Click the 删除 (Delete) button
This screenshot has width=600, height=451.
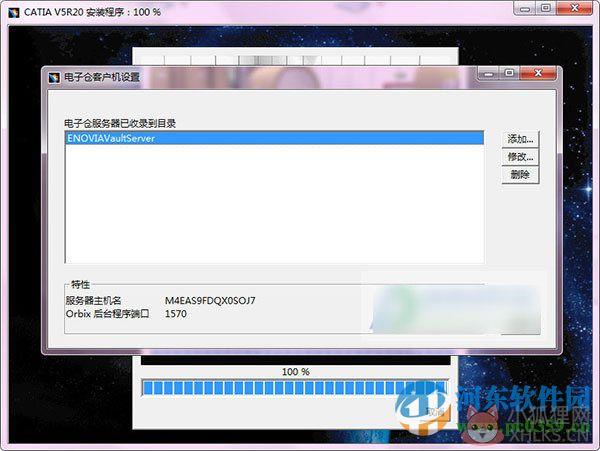[520, 175]
